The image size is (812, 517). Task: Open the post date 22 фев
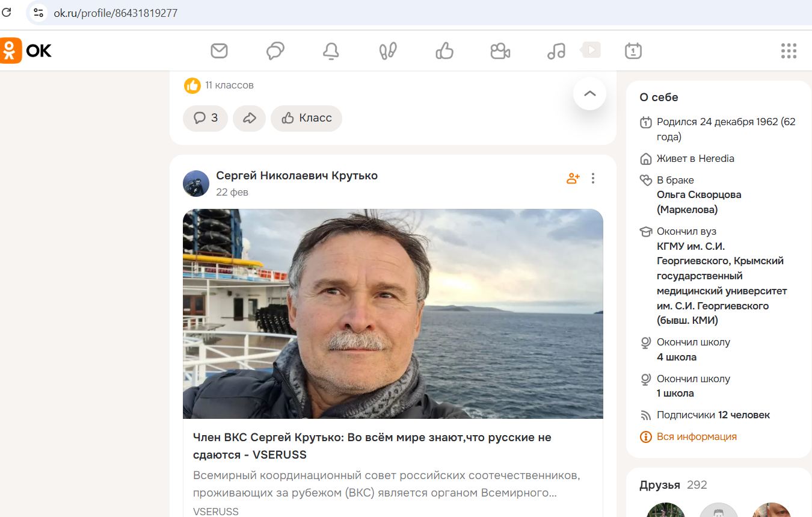coord(232,192)
